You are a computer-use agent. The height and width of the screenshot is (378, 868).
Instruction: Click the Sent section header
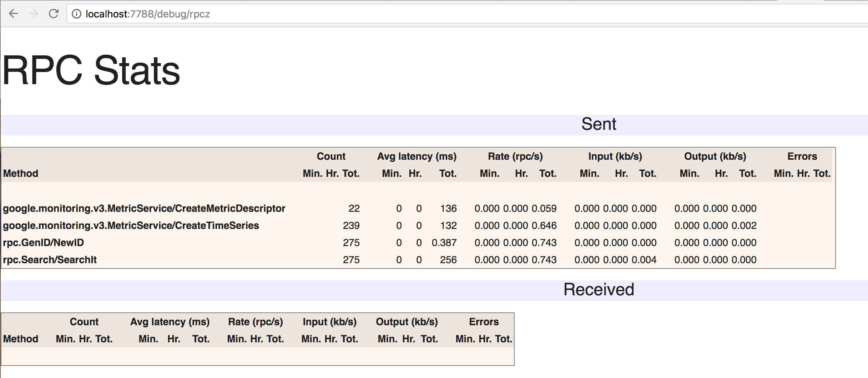pyautogui.click(x=599, y=124)
